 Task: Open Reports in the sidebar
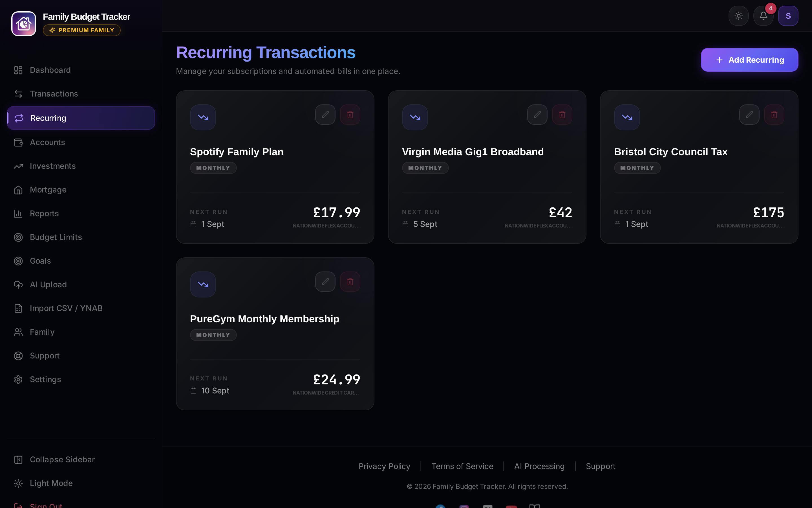click(x=81, y=213)
